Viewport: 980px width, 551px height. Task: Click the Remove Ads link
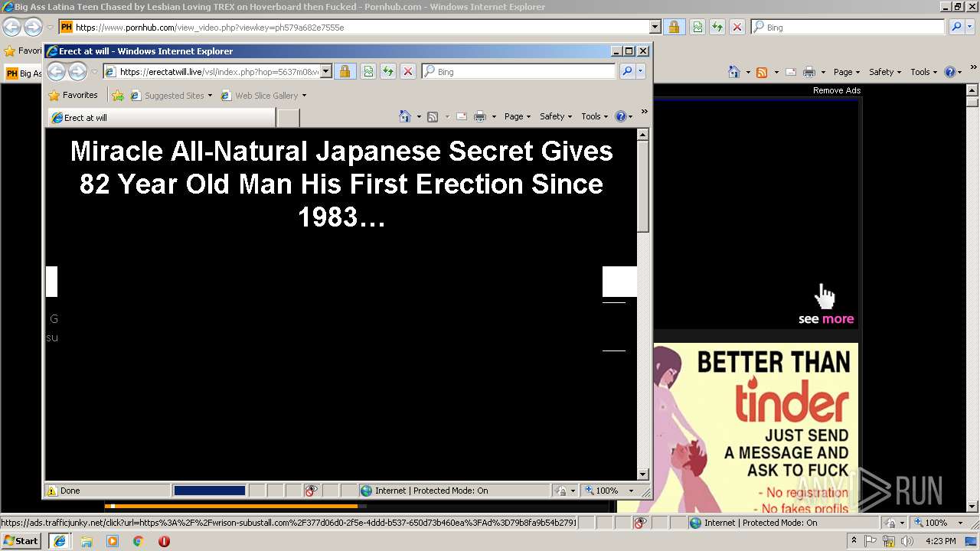click(836, 90)
